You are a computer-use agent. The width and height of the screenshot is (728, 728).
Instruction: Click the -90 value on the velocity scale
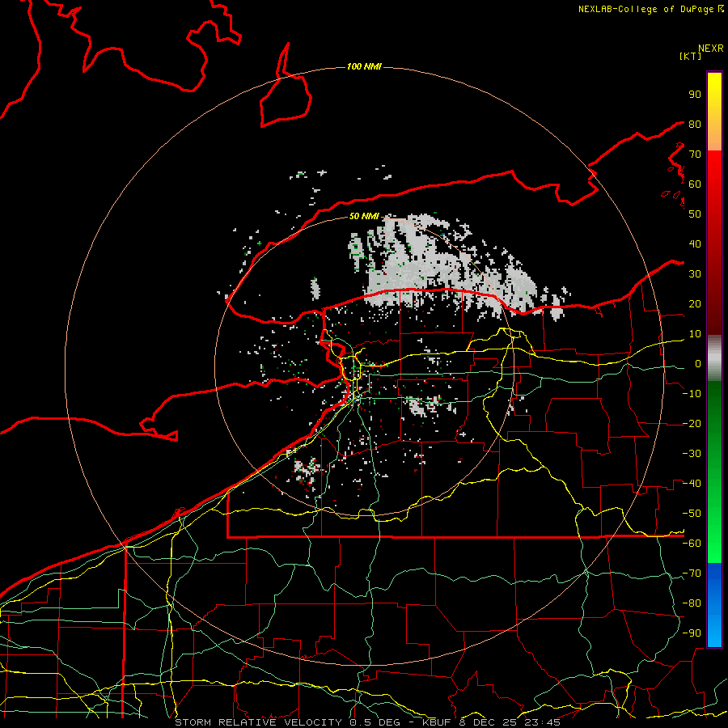click(692, 633)
